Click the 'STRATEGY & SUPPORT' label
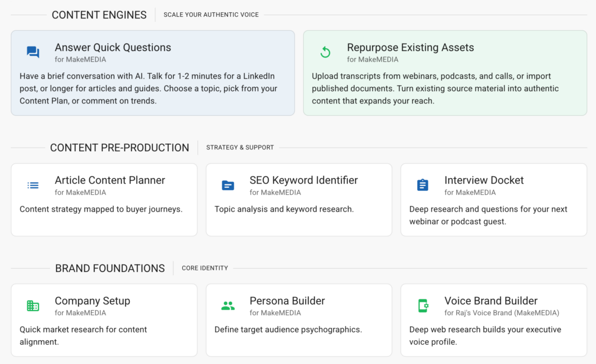The image size is (596, 364). (240, 148)
